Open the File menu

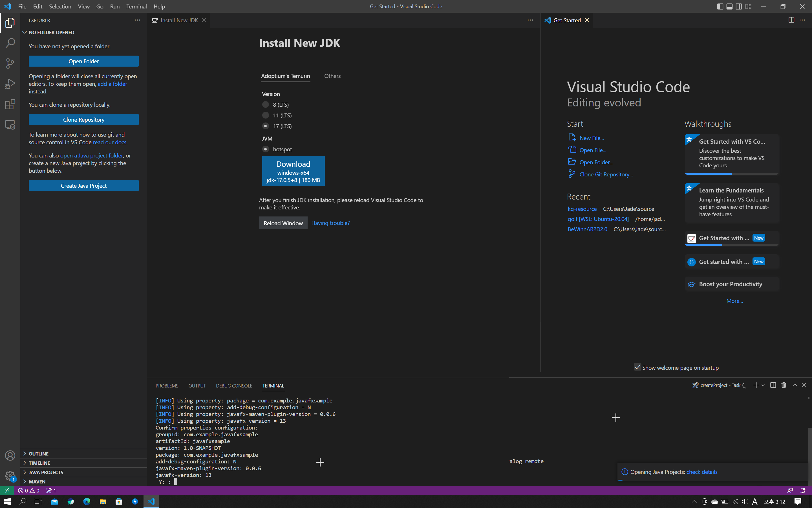pyautogui.click(x=22, y=6)
